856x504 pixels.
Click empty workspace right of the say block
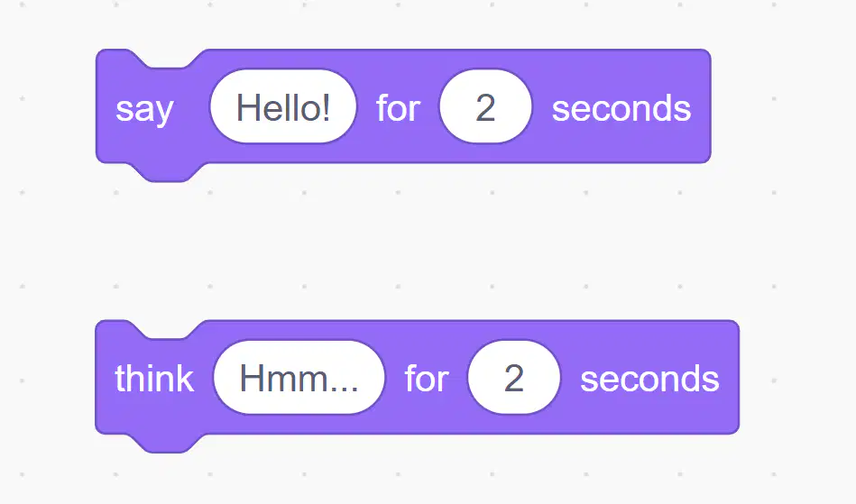784,106
